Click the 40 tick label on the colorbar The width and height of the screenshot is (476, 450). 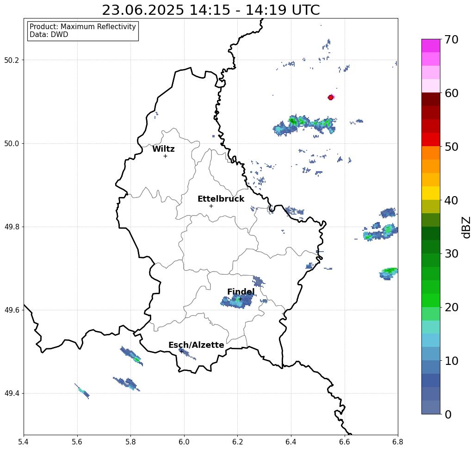click(451, 200)
